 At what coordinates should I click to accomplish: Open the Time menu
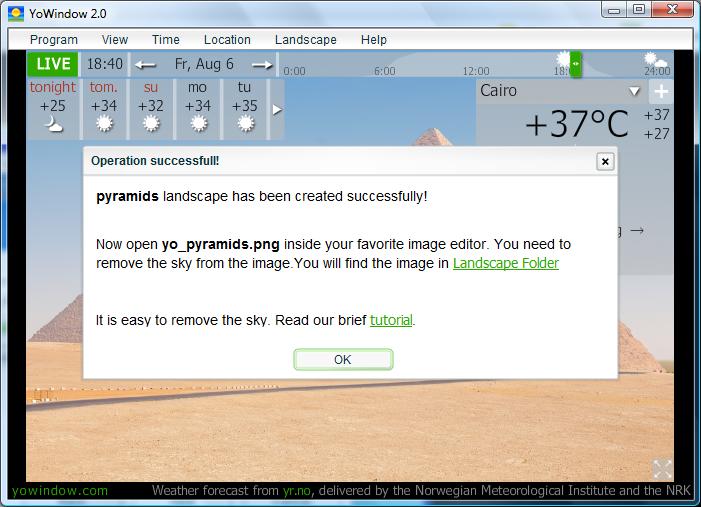pyautogui.click(x=166, y=40)
